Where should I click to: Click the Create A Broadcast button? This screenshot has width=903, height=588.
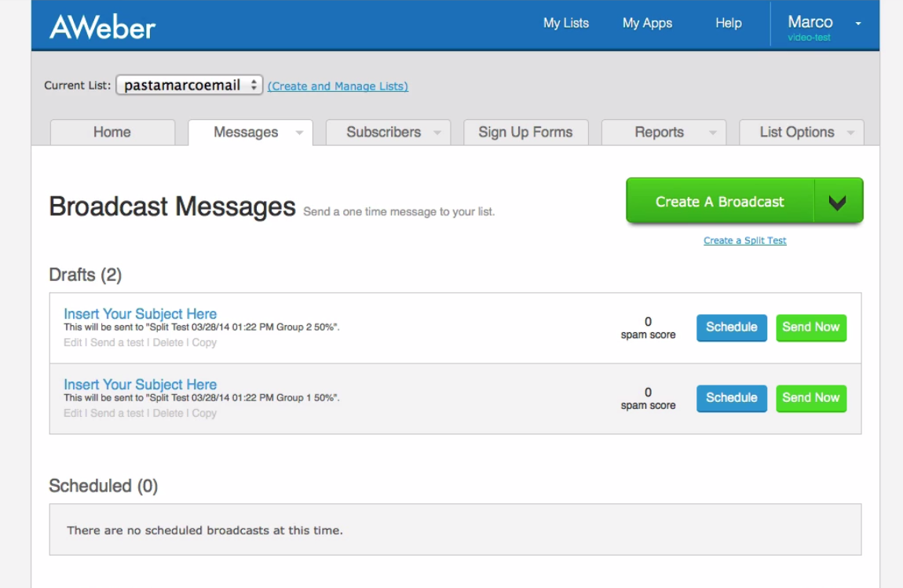pyautogui.click(x=720, y=201)
